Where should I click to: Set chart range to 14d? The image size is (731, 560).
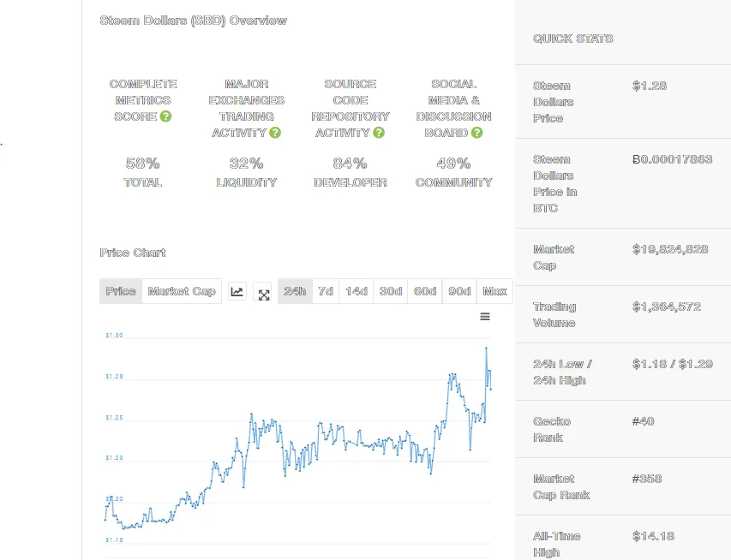point(357,291)
